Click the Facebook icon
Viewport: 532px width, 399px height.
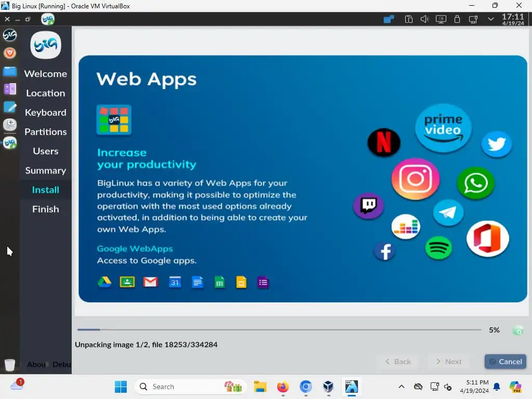coord(385,251)
